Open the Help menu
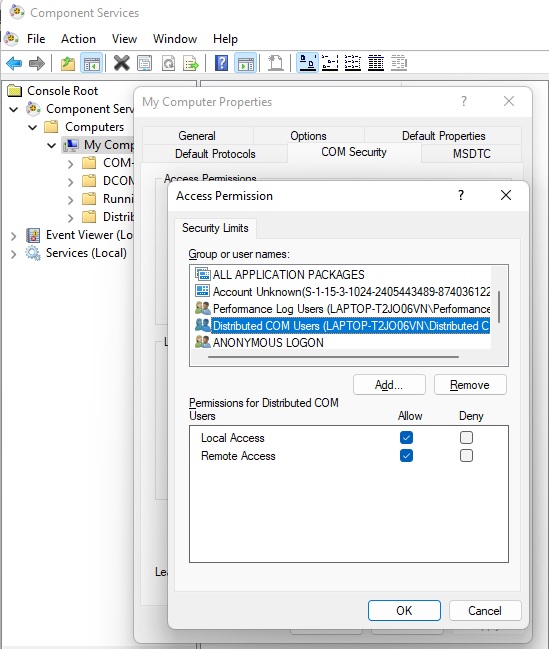The image size is (549, 649). 225,39
